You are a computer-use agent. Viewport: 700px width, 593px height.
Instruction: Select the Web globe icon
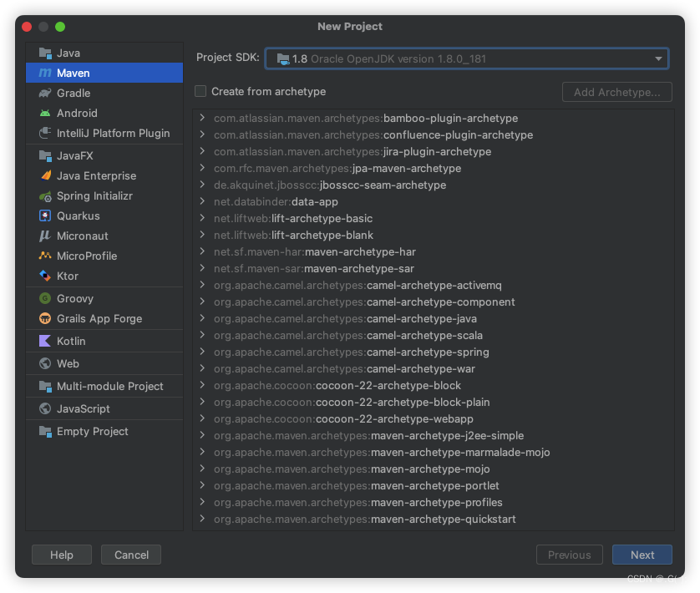tap(45, 363)
